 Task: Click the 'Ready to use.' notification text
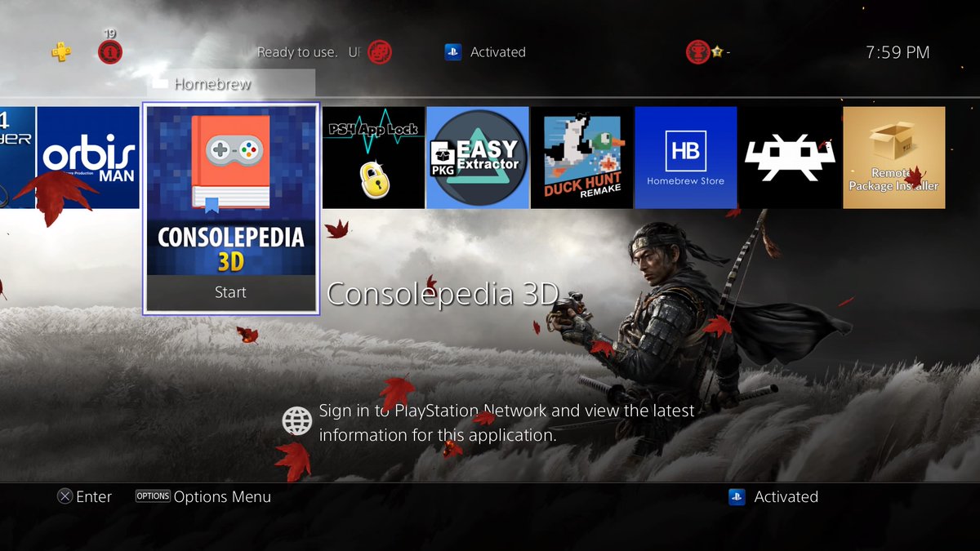[x=297, y=52]
